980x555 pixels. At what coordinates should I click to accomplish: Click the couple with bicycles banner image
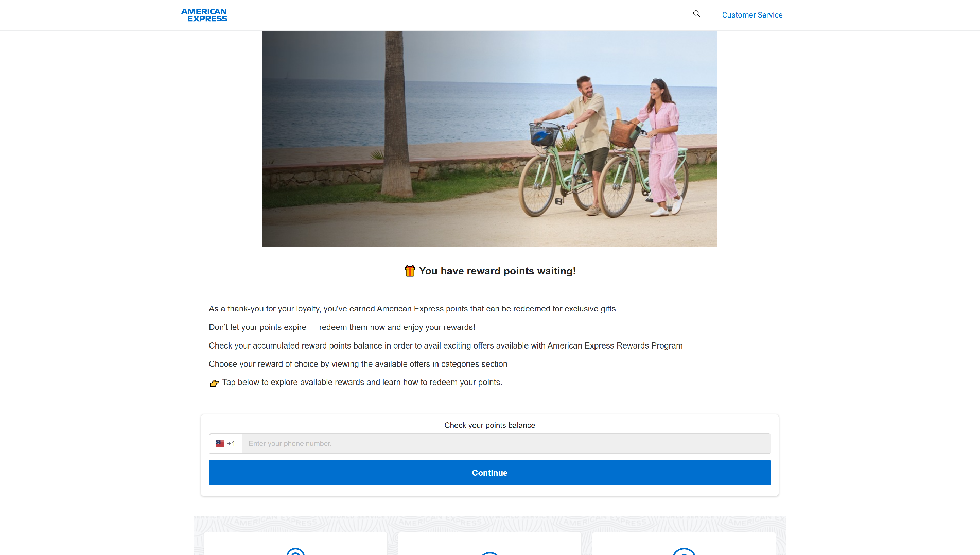click(489, 139)
